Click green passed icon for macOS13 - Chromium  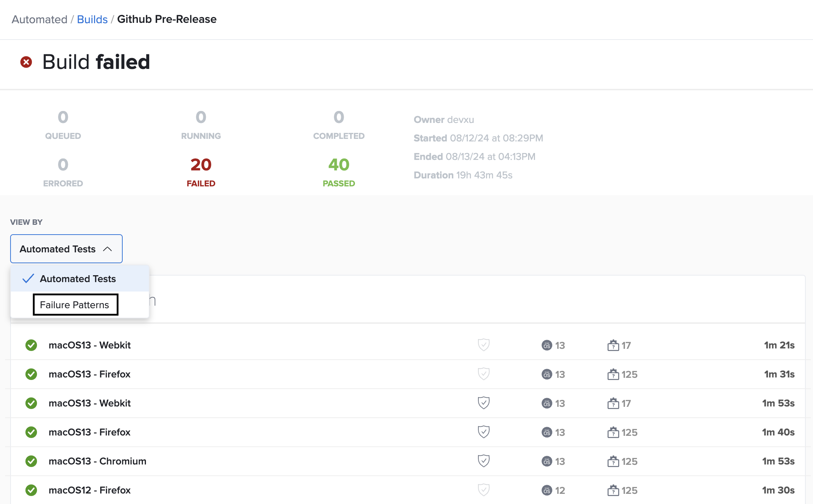31,461
